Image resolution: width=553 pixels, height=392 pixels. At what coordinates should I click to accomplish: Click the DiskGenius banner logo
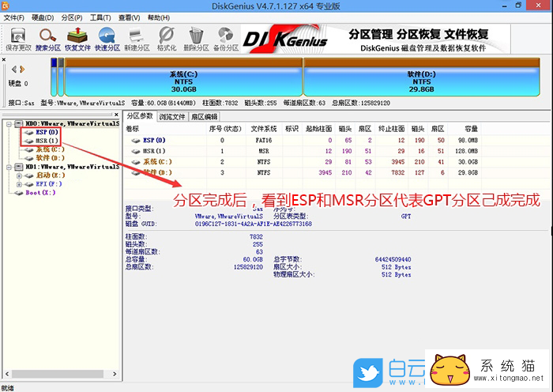[285, 39]
